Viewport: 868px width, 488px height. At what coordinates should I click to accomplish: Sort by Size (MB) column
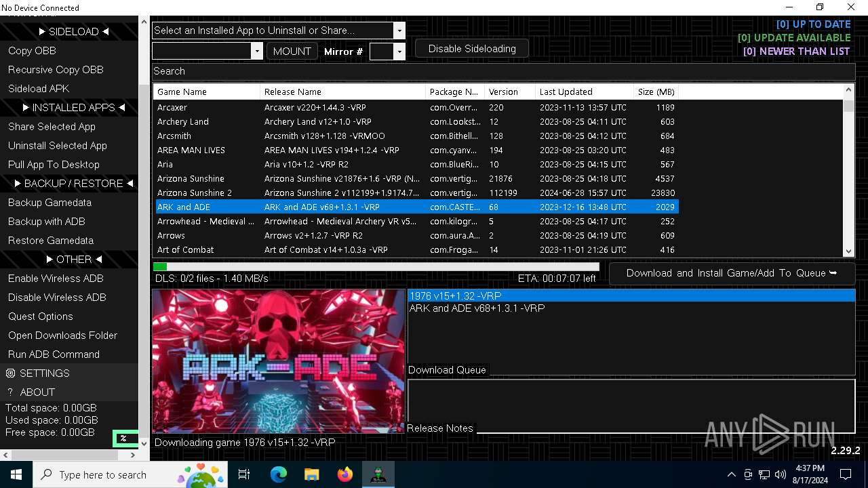coord(656,91)
